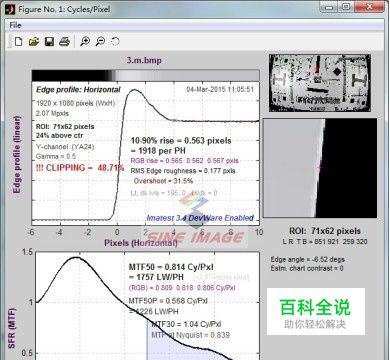This screenshot has height=360, width=390.
Task: Click the 3.m.bmp plot title
Action: (x=144, y=60)
